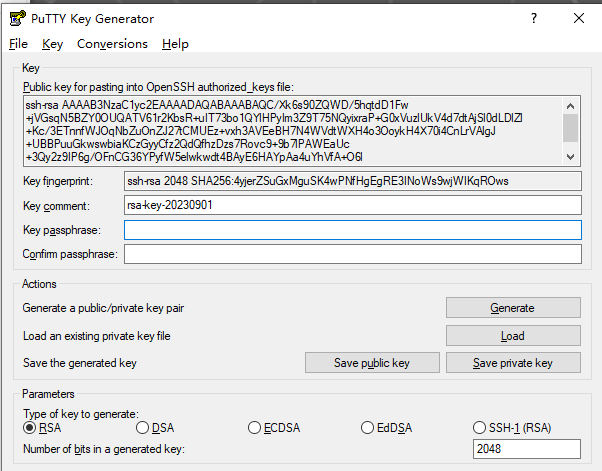The height and width of the screenshot is (471, 602).
Task: Click Save private key button
Action: (x=513, y=362)
